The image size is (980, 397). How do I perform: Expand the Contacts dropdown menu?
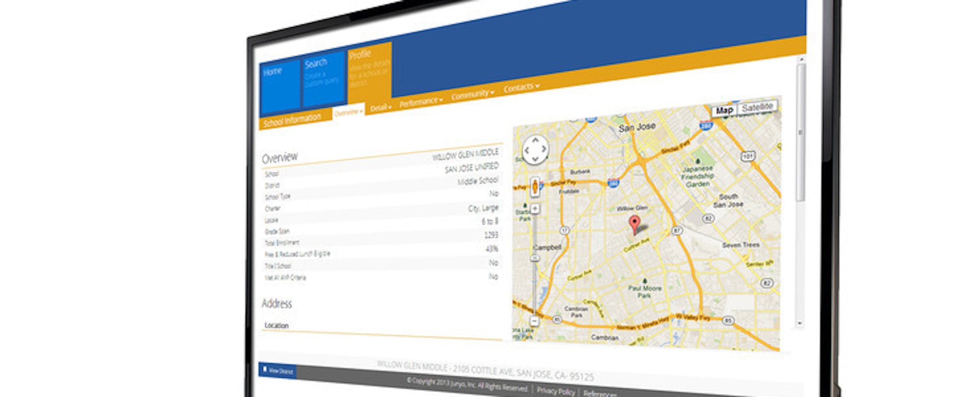(521, 87)
